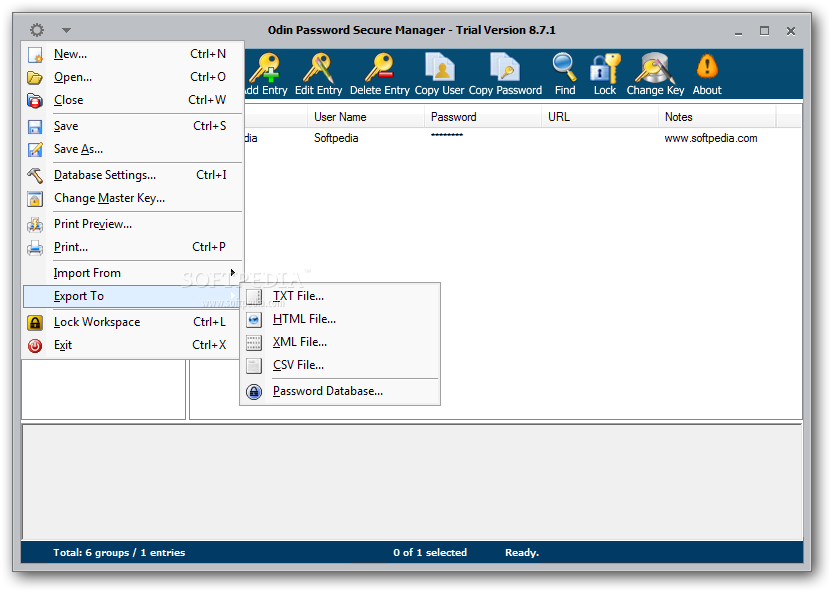This screenshot has width=832, height=592.
Task: Click the Print printer icon
Action: tap(35, 248)
